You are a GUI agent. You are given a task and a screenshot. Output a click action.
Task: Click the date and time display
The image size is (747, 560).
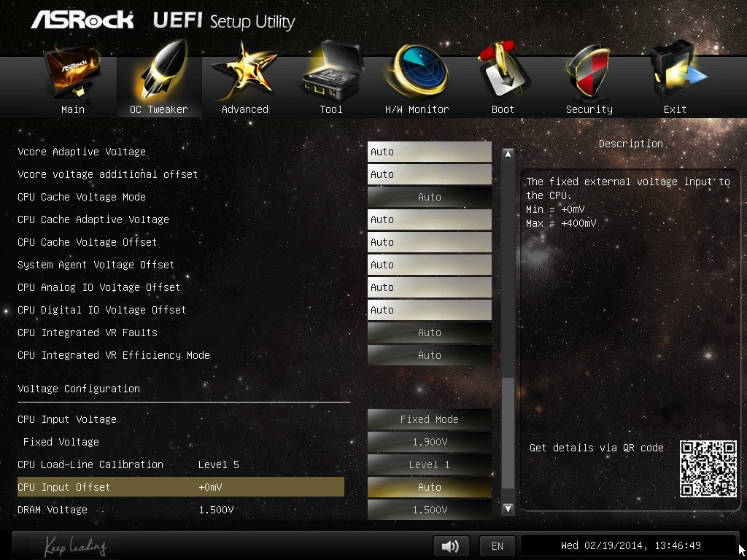coord(631,545)
